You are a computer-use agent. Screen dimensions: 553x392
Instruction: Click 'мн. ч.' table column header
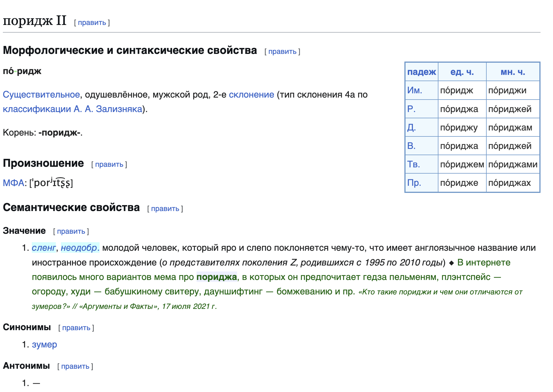(513, 72)
